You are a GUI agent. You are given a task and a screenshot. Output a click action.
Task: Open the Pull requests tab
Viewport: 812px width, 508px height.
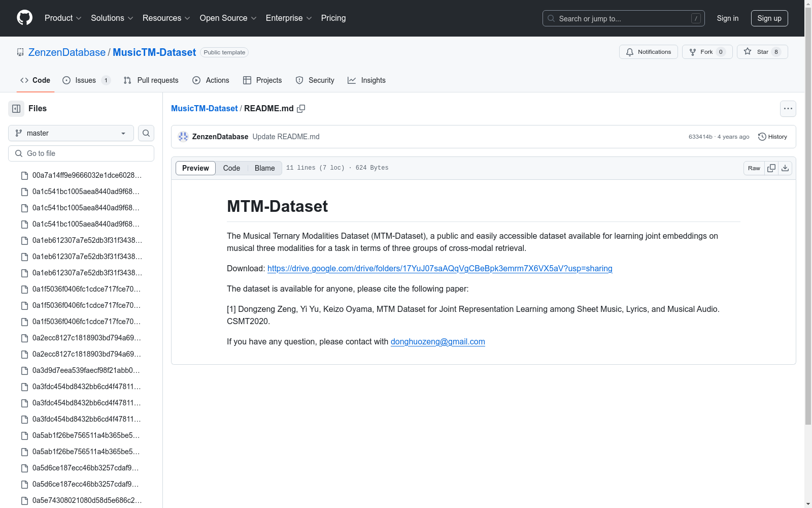point(151,80)
